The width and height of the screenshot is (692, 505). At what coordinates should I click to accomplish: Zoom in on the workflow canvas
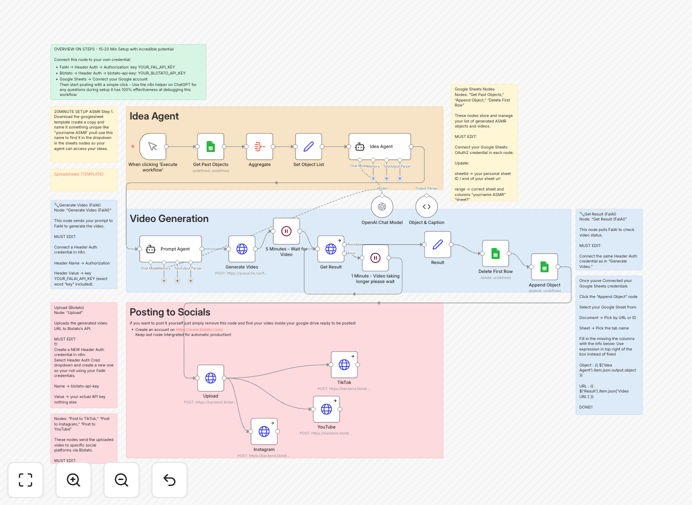tap(73, 480)
